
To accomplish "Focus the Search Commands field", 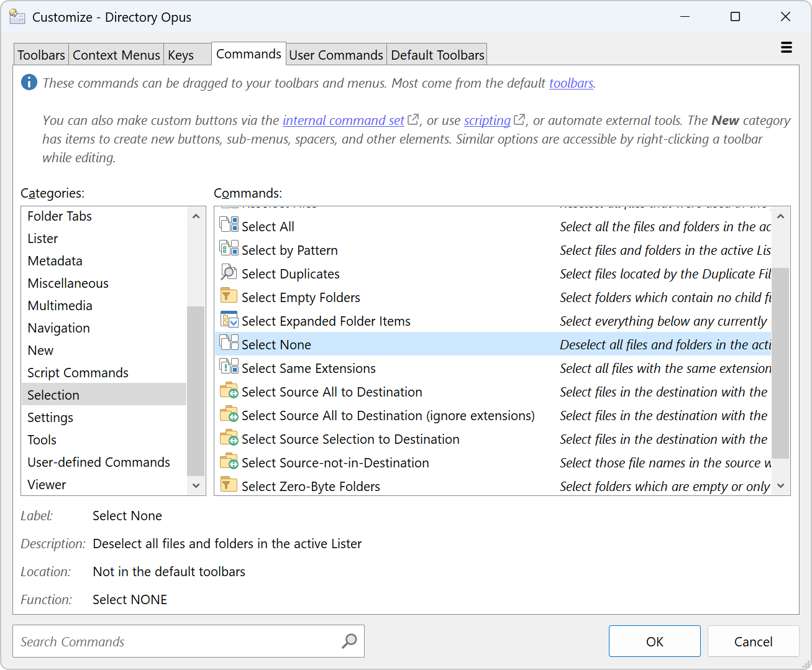I will coord(188,641).
